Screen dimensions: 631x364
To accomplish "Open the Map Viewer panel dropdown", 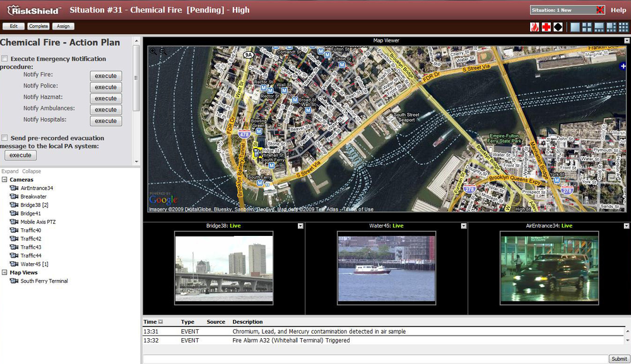I will click(627, 40).
